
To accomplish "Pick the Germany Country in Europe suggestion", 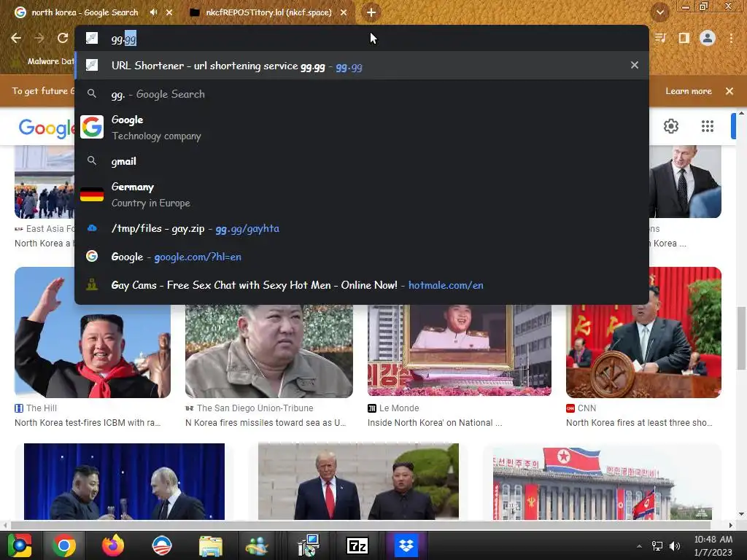I will (362, 194).
